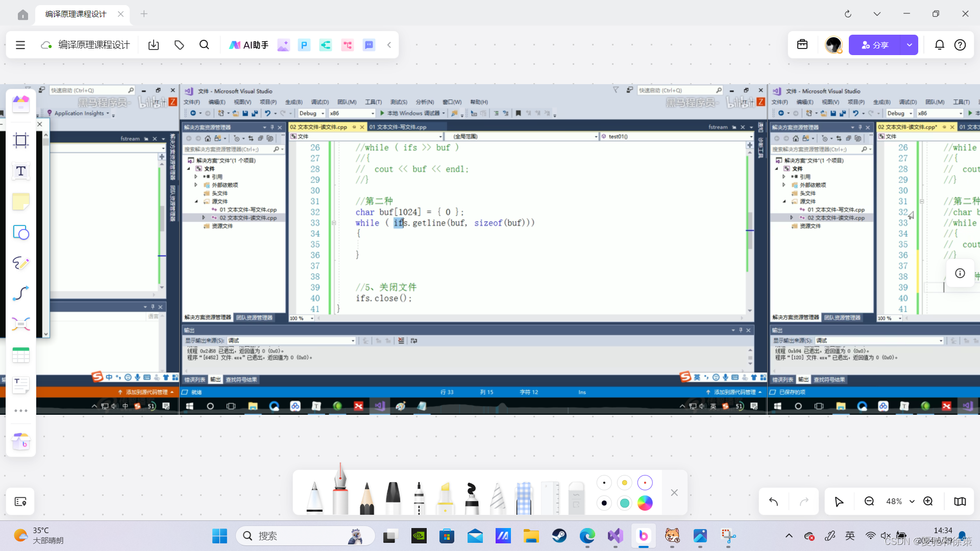Pick the yellow highlighter pen
Viewport: 980px width, 551px height.
tap(445, 497)
